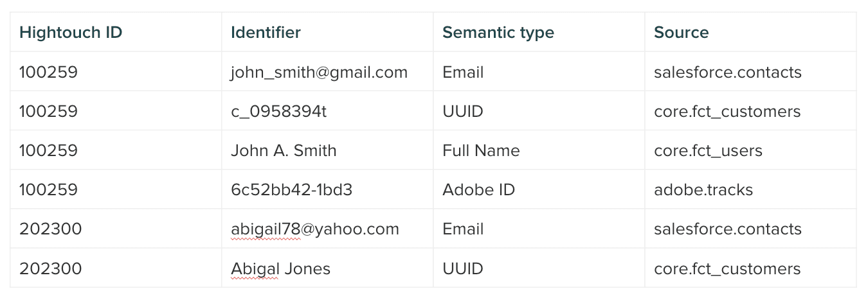Select the Source column header
868x298 pixels.
click(x=682, y=33)
